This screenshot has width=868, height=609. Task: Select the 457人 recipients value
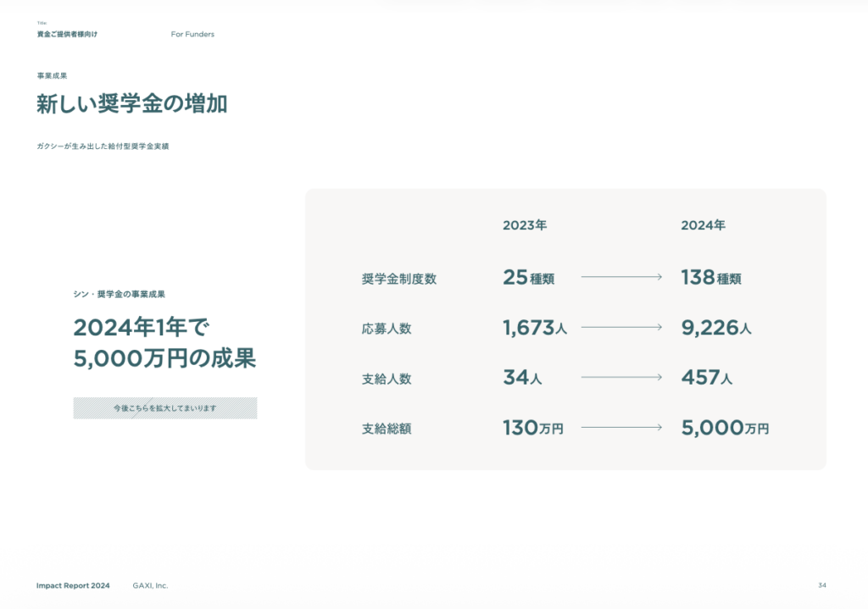click(x=707, y=378)
